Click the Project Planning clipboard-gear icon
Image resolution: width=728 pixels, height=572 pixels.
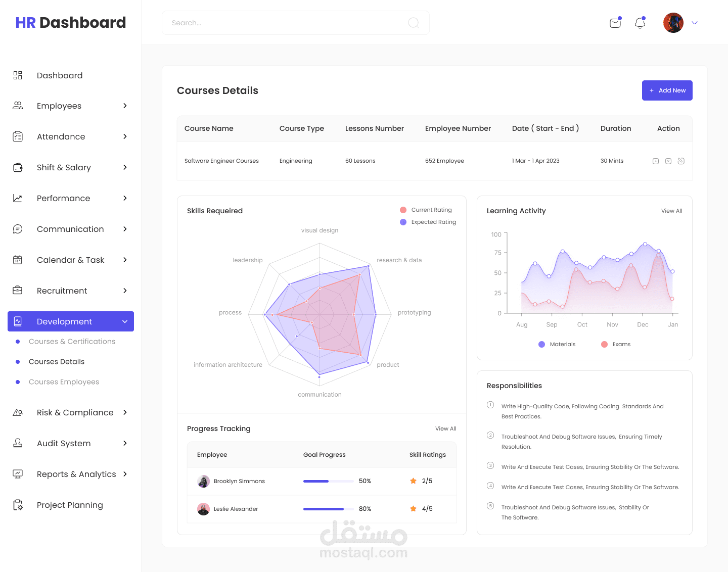[18, 505]
